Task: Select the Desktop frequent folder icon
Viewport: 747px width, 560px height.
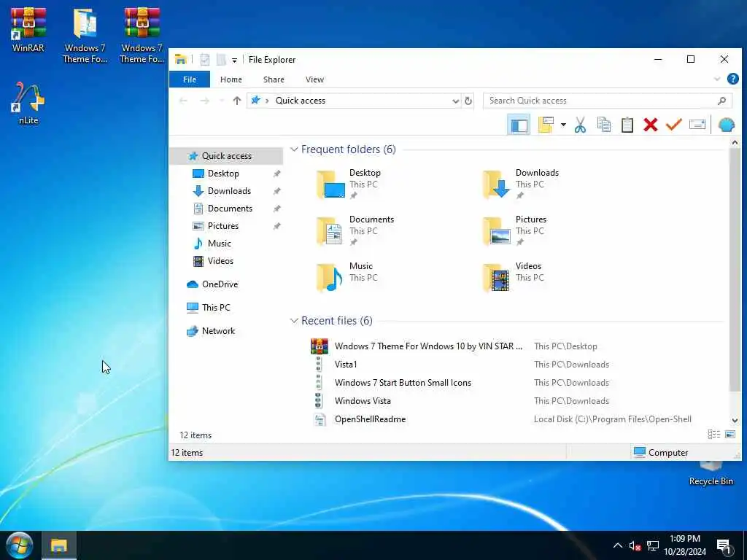Action: pyautogui.click(x=330, y=184)
